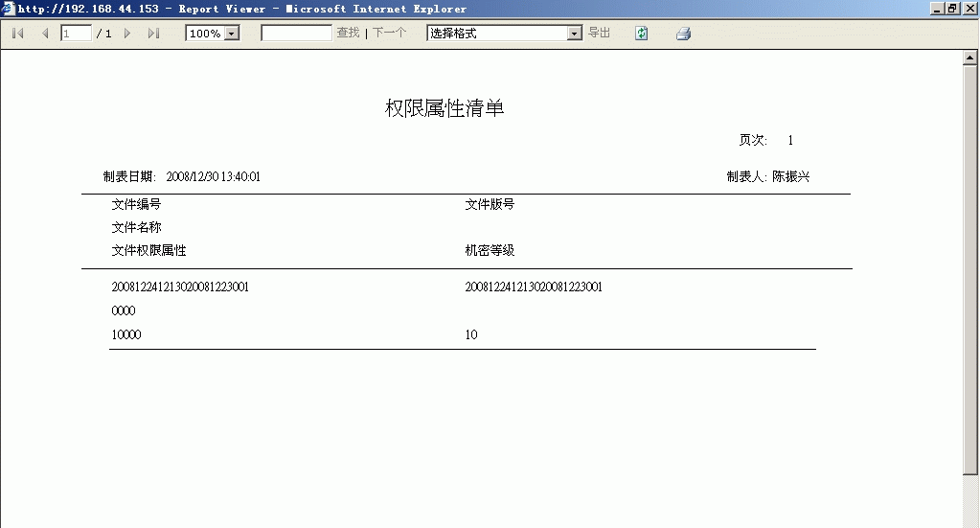Screen dimensions: 980x528
Task: Jump to the last report page
Action: pyautogui.click(x=153, y=34)
